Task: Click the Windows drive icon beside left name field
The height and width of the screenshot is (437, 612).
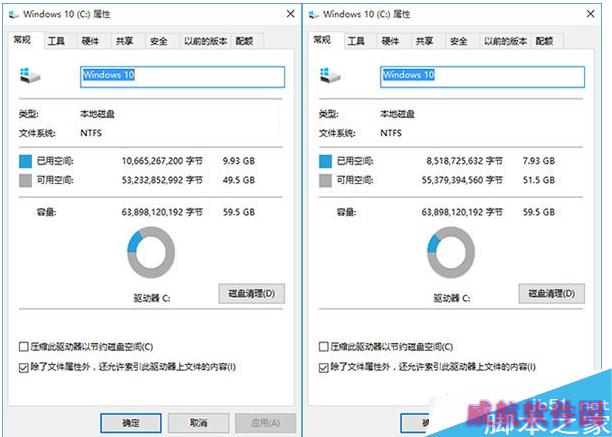Action: tap(30, 76)
